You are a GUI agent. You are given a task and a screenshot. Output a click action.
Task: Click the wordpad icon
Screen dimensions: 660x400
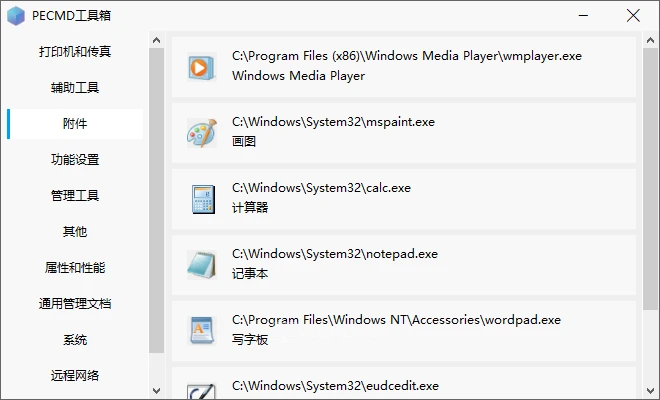click(x=202, y=331)
